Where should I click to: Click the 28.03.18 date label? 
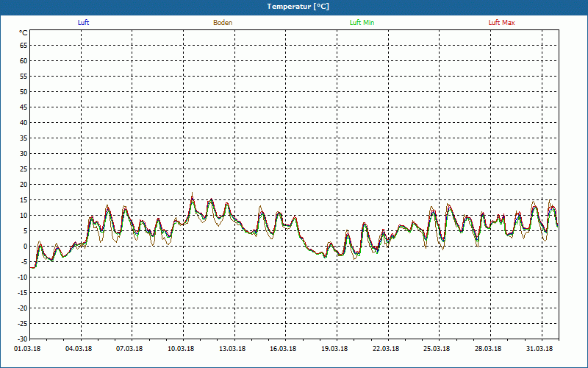(488, 349)
